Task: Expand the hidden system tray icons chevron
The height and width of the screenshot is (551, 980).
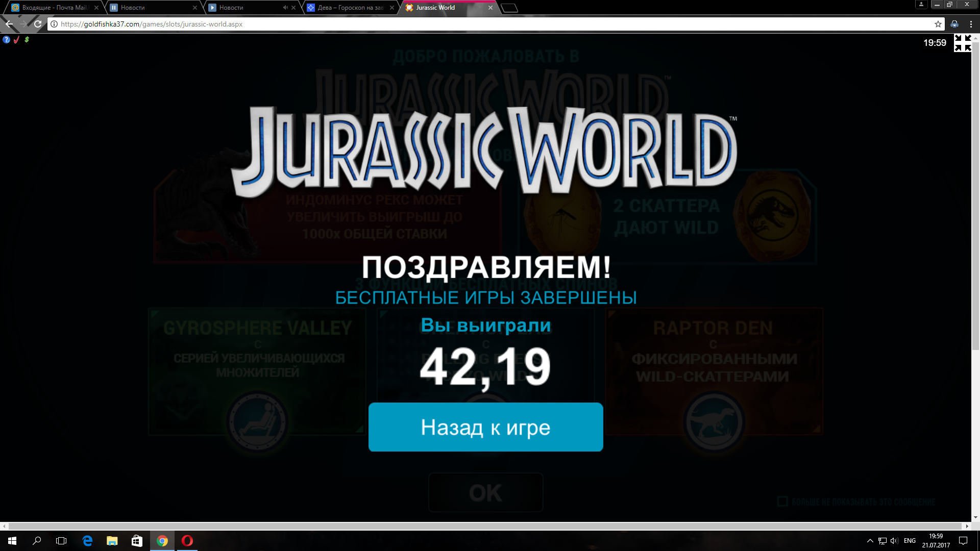Action: point(870,541)
